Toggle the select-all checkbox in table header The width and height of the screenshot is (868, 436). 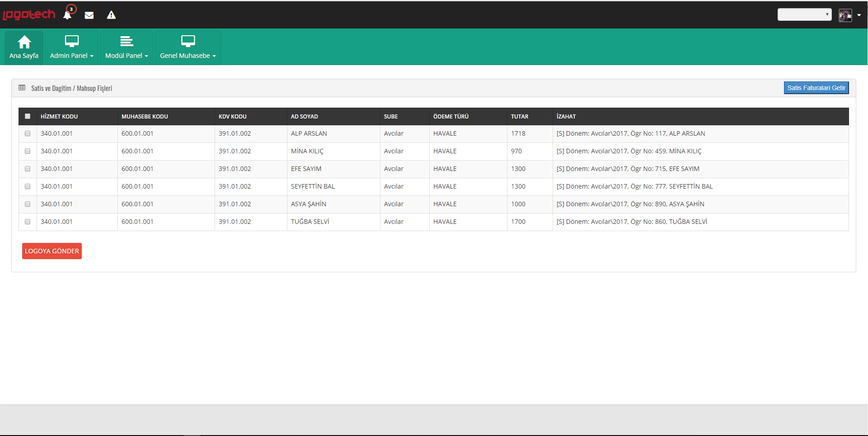point(28,116)
